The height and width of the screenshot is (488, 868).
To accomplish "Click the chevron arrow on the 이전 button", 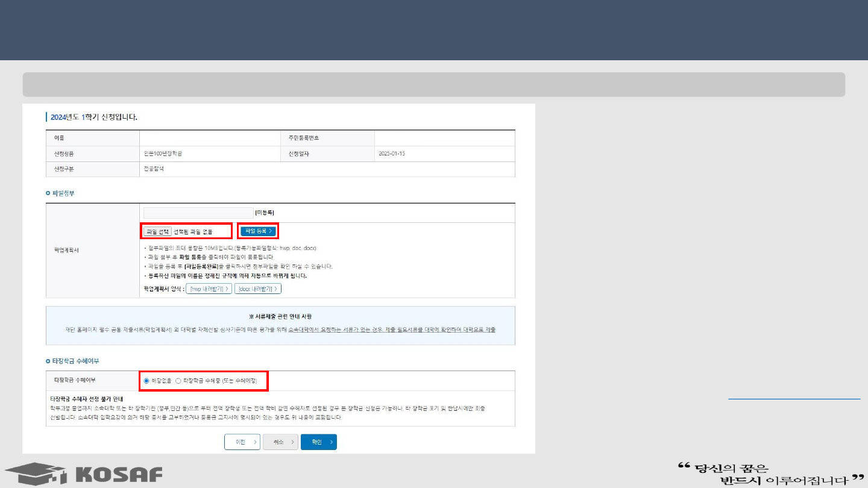I will tap(255, 442).
